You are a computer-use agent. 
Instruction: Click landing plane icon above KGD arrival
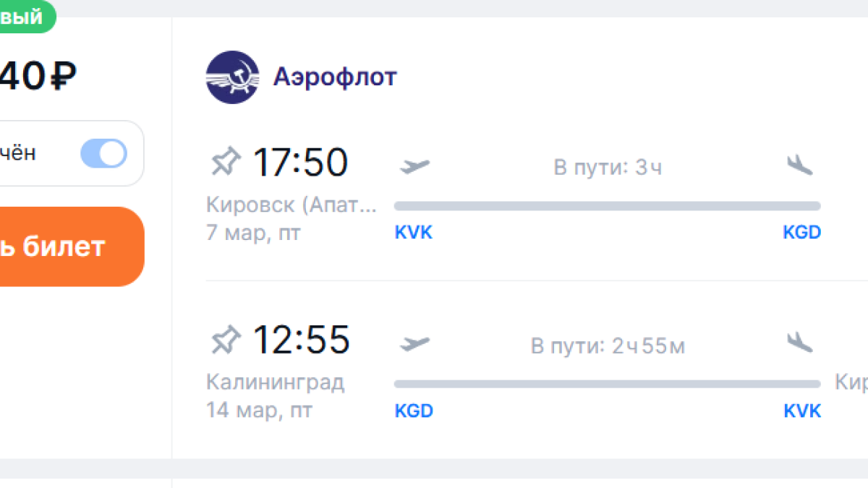click(800, 166)
